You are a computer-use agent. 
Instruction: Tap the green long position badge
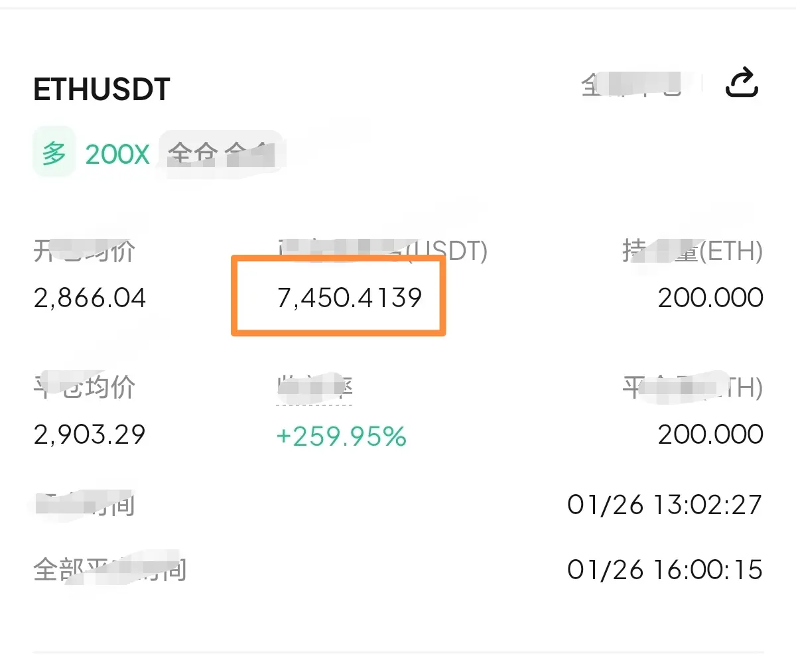click(x=54, y=154)
